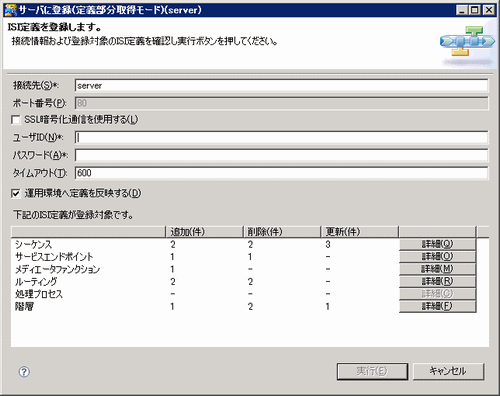
Task: Select the 処理プロセス row label
Action: coord(39,294)
